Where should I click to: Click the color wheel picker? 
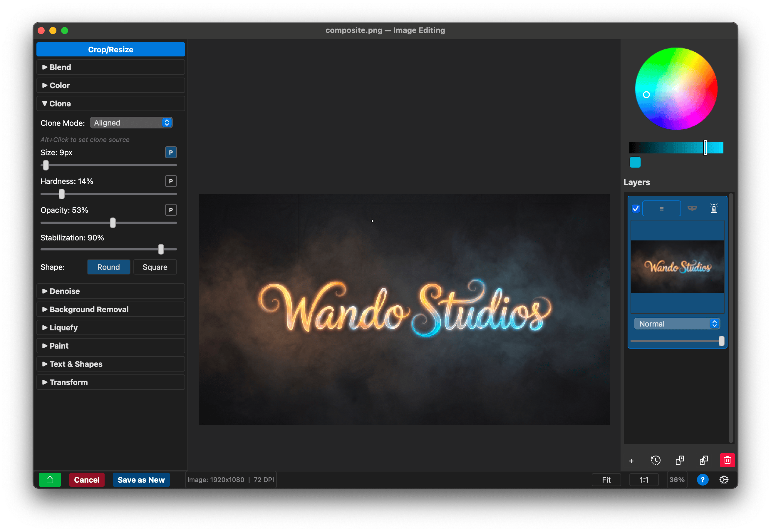tap(676, 89)
